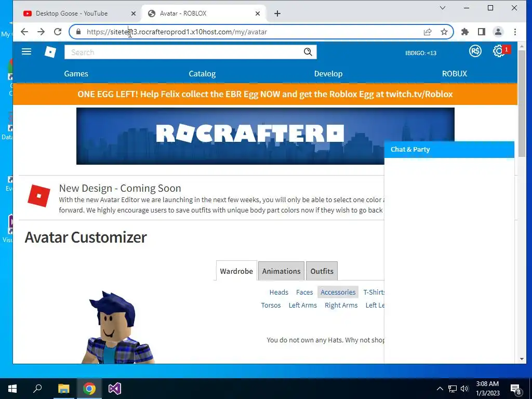This screenshot has height=399, width=532.
Task: Show hidden system tray icons
Action: click(440, 389)
